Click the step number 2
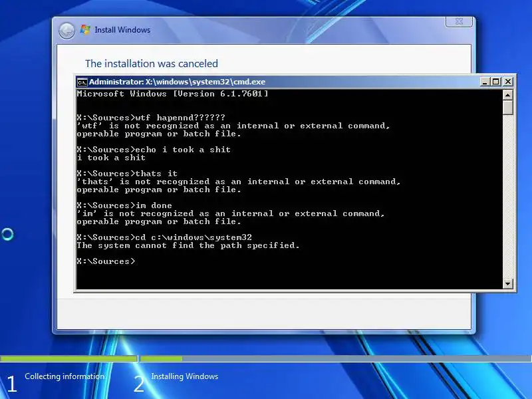Screen dimensions: 532x399 tap(139, 384)
